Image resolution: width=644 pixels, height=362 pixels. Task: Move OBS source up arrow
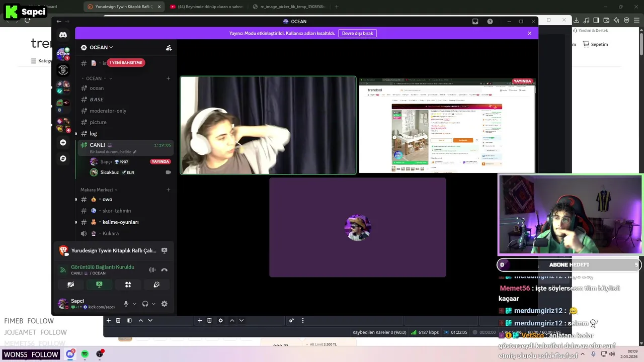pos(232,320)
